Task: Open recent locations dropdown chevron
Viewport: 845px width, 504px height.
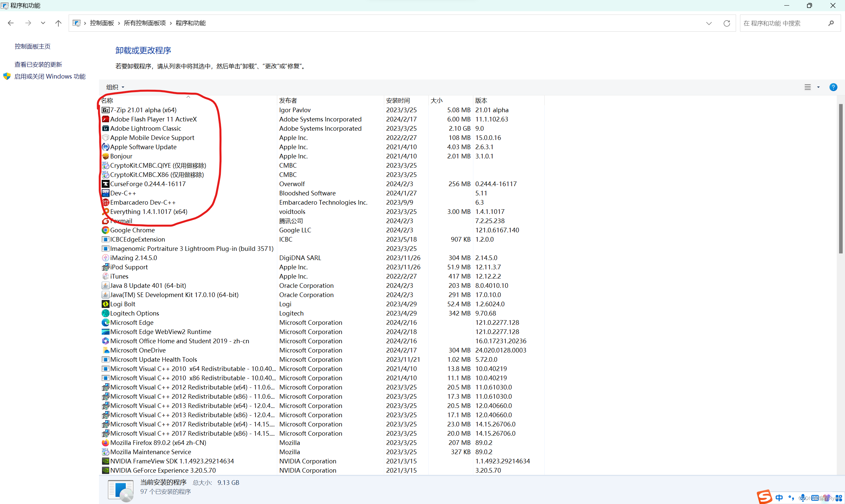Action: (x=43, y=23)
